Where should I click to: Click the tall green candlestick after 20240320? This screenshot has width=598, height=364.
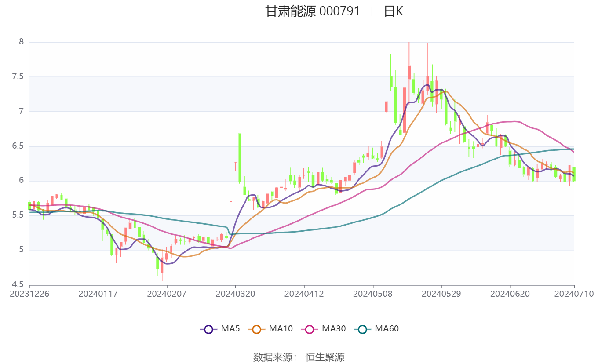240,157
